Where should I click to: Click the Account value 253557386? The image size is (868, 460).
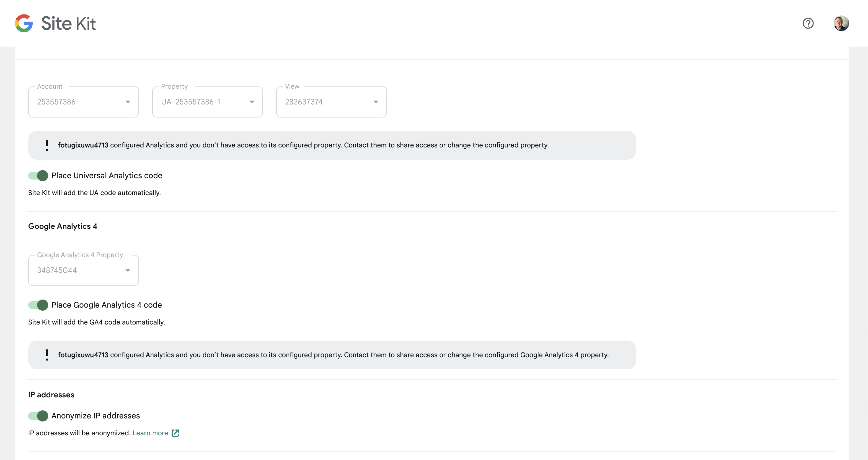pyautogui.click(x=56, y=101)
